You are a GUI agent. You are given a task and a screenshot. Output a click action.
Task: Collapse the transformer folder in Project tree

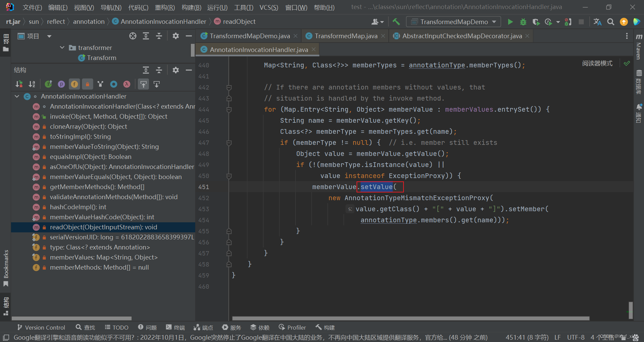coord(62,48)
